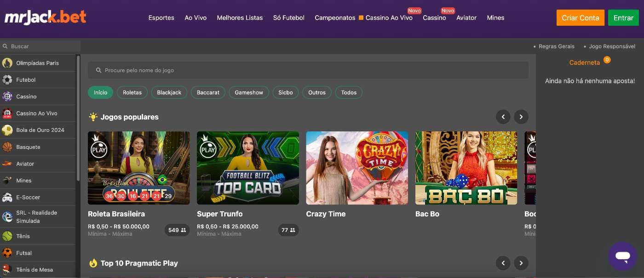Click the green Entrar button
This screenshot has height=278, width=644.
pos(623,18)
